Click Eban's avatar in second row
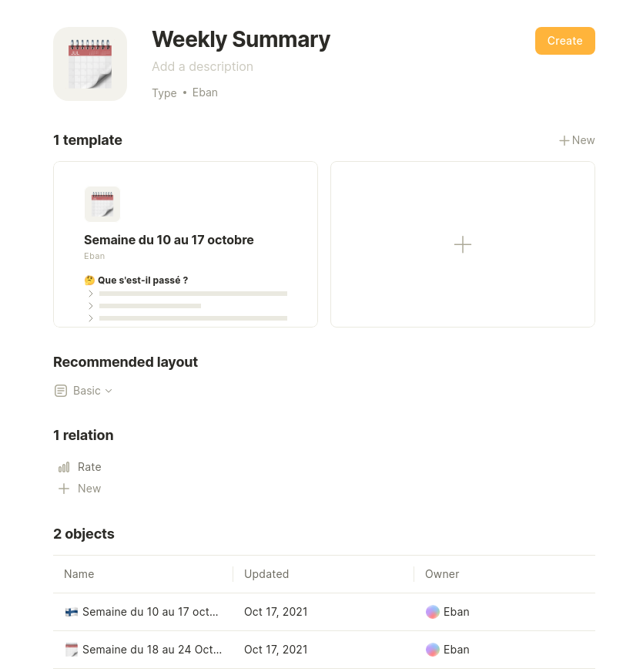This screenshot has height=672, width=633. [433, 650]
